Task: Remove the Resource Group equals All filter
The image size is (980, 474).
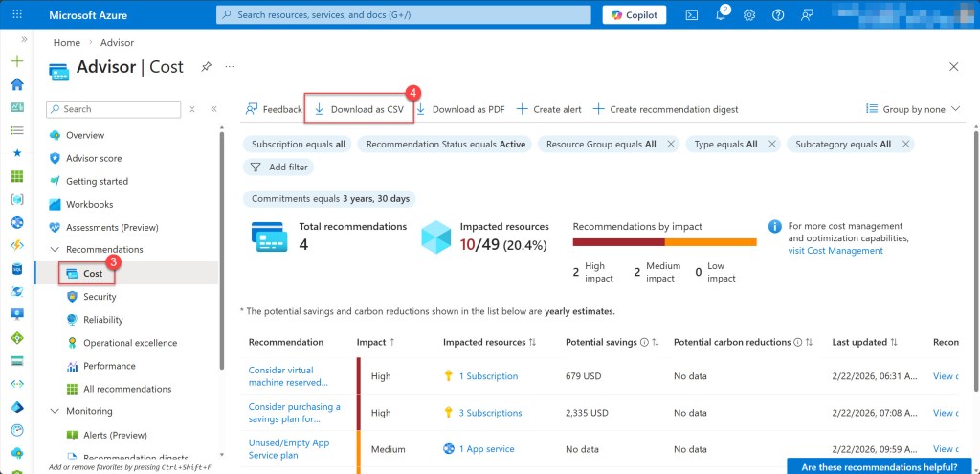Action: (x=670, y=144)
